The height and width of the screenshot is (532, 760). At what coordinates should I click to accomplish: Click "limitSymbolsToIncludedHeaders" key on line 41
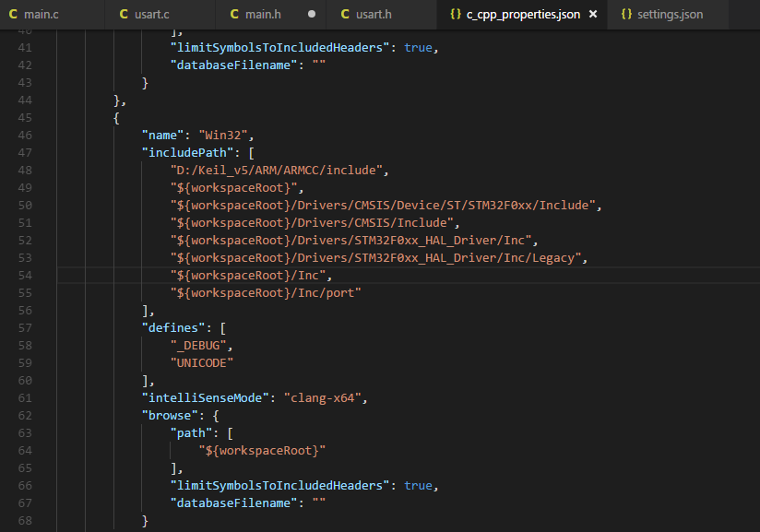[279, 47]
